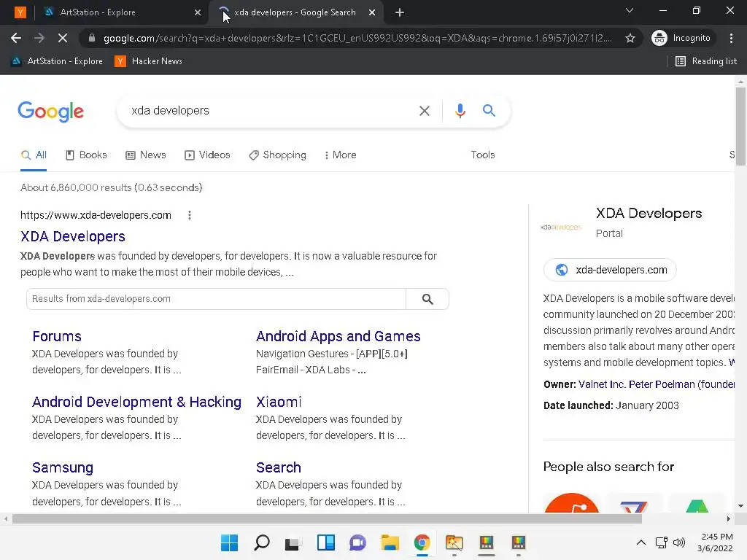
Task: Switch to Videos results tab
Action: (x=207, y=155)
